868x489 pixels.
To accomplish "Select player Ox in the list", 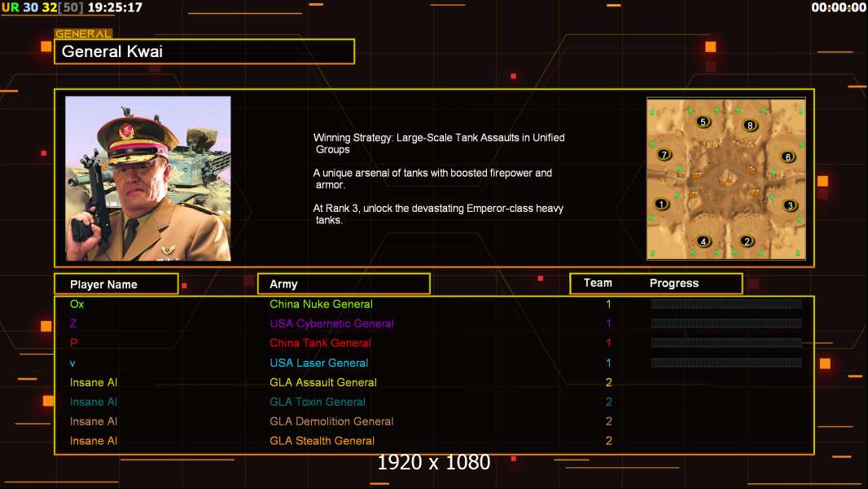I will click(x=77, y=303).
